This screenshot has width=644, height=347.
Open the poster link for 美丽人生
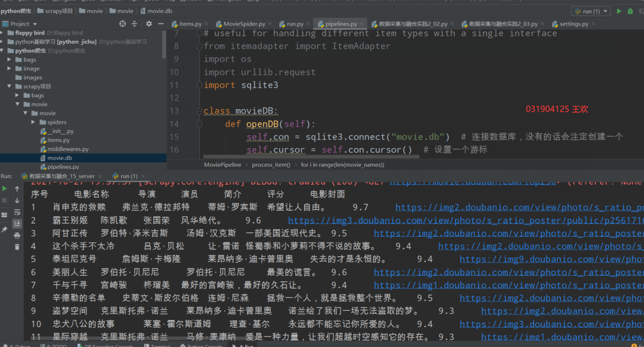tap(509, 272)
